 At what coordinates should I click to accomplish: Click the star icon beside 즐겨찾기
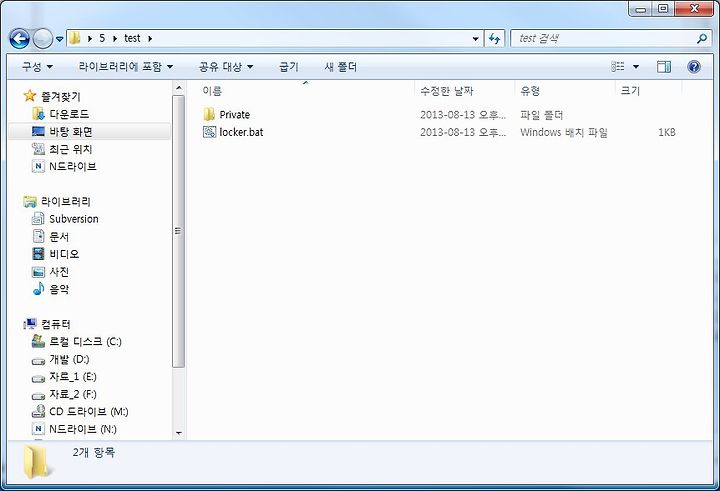(x=30, y=96)
